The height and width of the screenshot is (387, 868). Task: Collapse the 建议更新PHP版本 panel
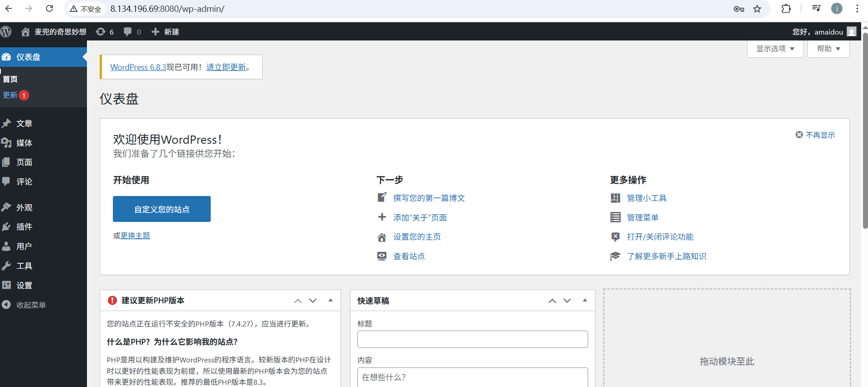click(x=330, y=300)
